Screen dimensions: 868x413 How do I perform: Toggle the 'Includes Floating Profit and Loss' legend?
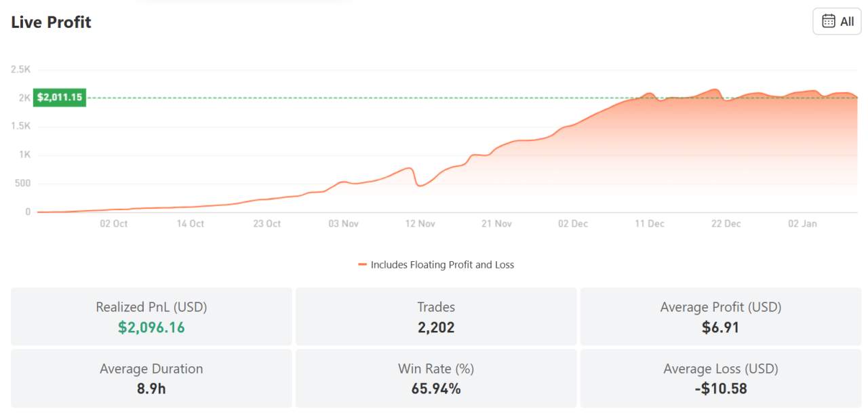(441, 264)
